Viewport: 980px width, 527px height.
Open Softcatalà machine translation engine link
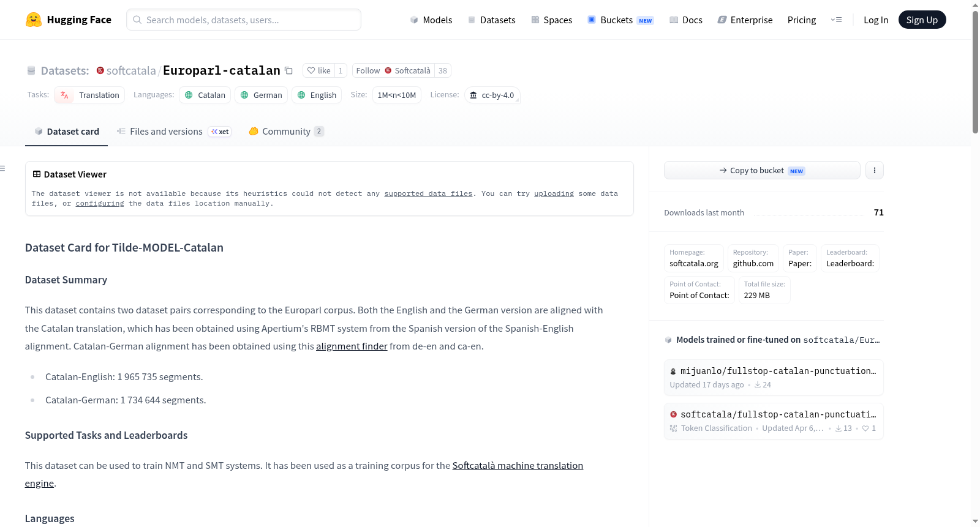click(x=518, y=465)
